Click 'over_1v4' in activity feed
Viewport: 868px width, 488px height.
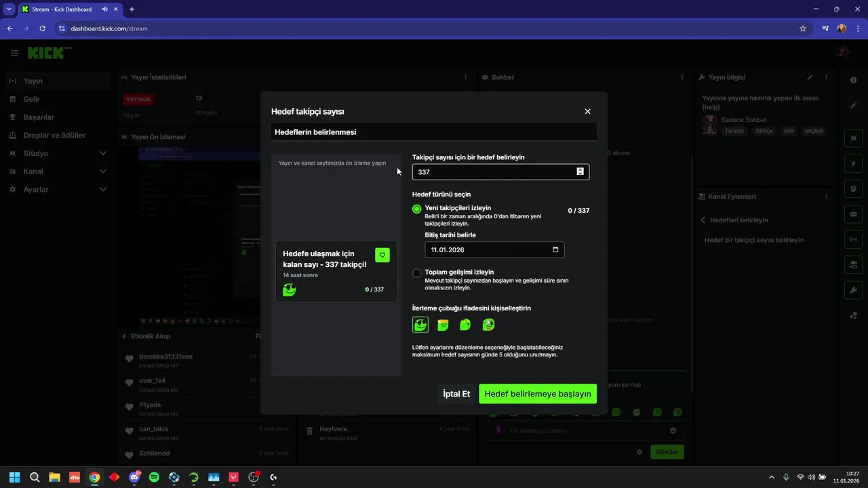click(x=153, y=381)
